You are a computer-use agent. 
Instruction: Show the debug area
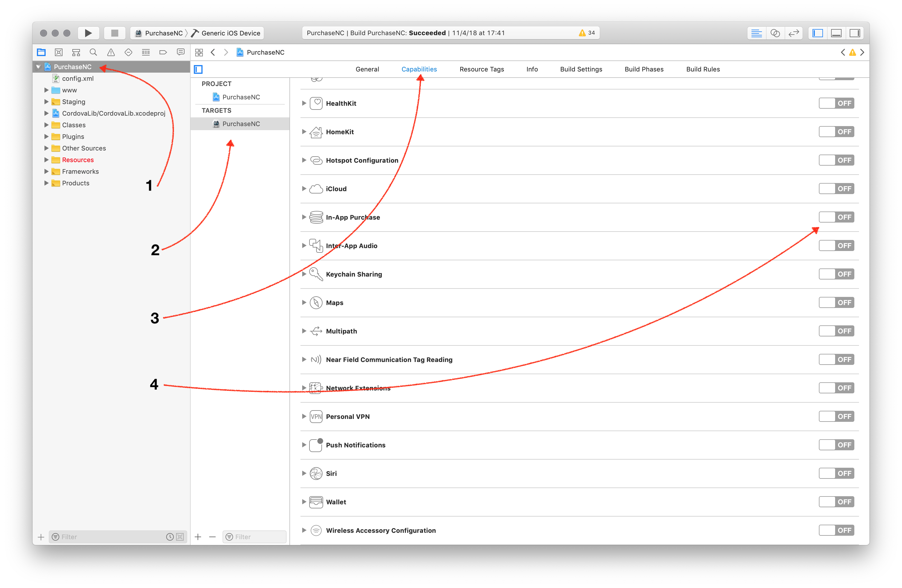click(x=836, y=33)
